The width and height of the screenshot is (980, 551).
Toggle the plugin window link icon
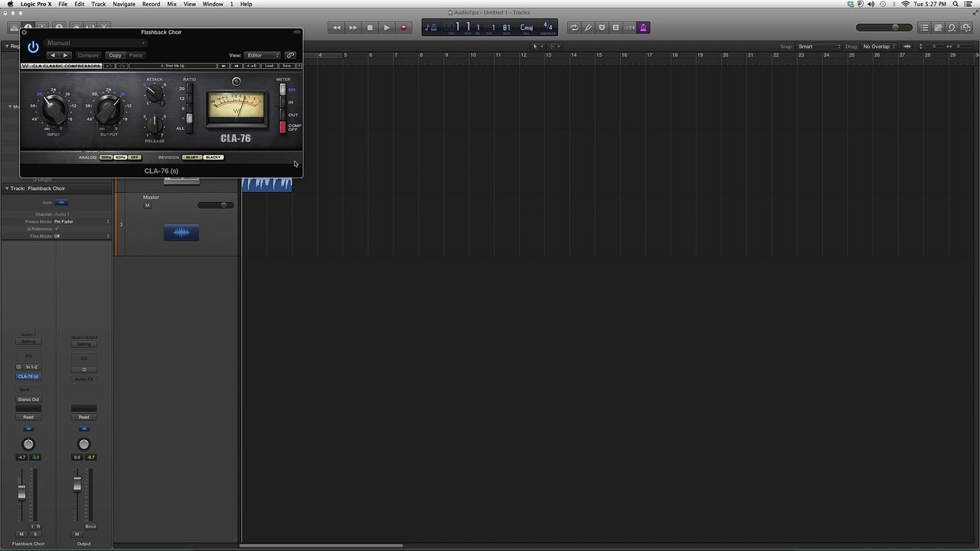(x=290, y=55)
